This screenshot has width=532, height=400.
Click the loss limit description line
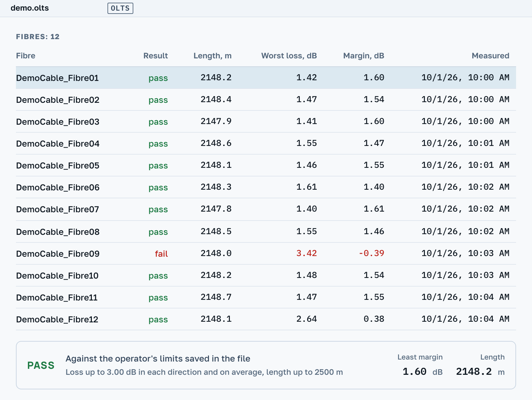click(x=204, y=372)
